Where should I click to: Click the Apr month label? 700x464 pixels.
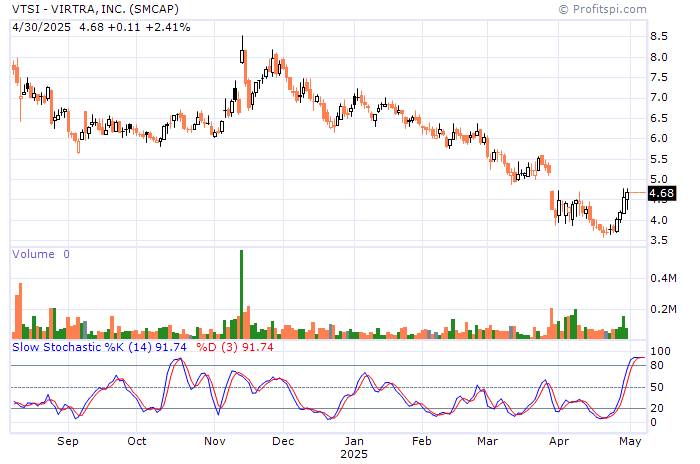[559, 441]
